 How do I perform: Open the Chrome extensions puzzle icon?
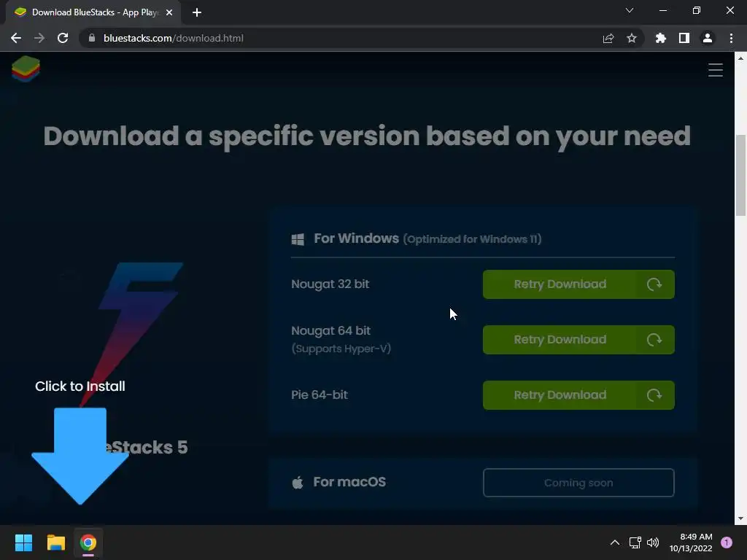[661, 38]
